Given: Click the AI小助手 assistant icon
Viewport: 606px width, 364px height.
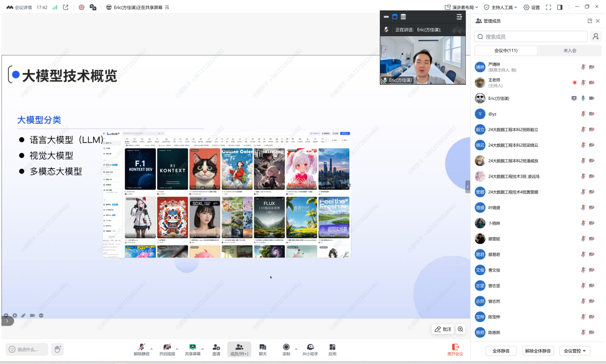Looking at the screenshot, I should [310, 349].
